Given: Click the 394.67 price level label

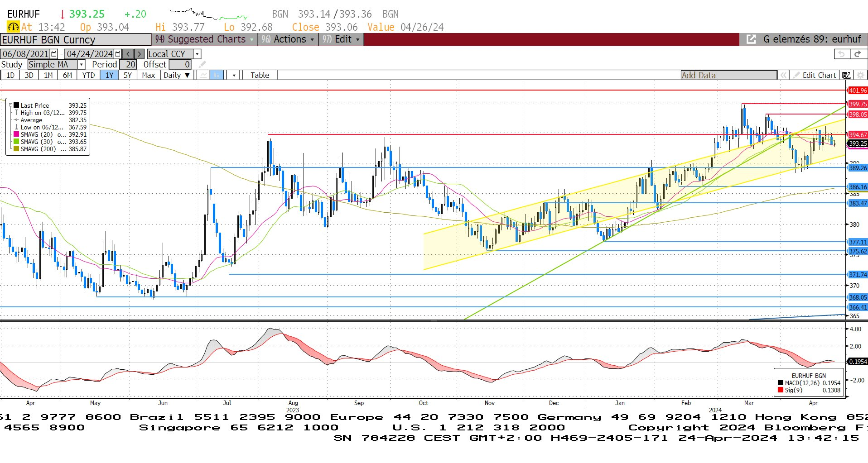Looking at the screenshot, I should (858, 135).
